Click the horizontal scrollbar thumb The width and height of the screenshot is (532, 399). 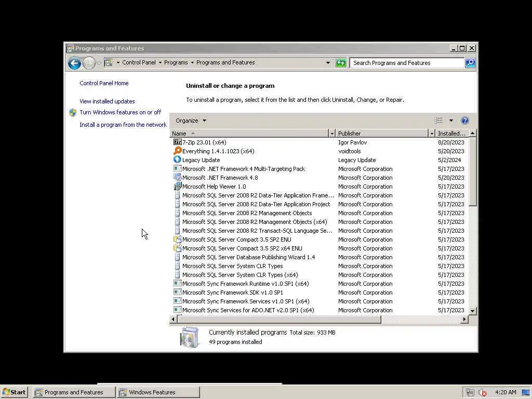pos(279,320)
